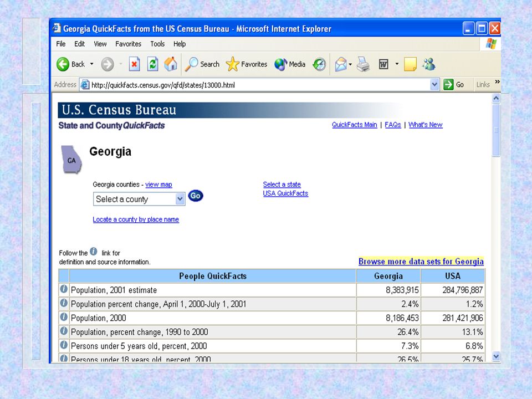Open the Search magnifier toolbar button
Screen dimensions: 532x399
(202, 64)
